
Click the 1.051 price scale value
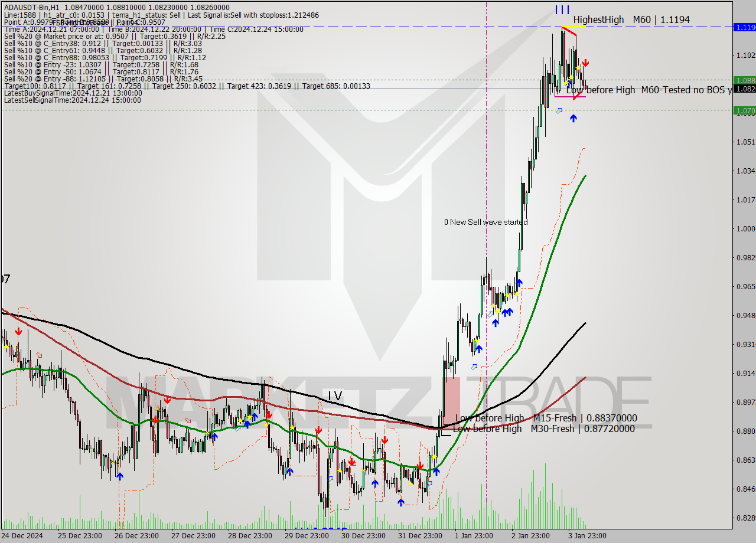point(745,142)
